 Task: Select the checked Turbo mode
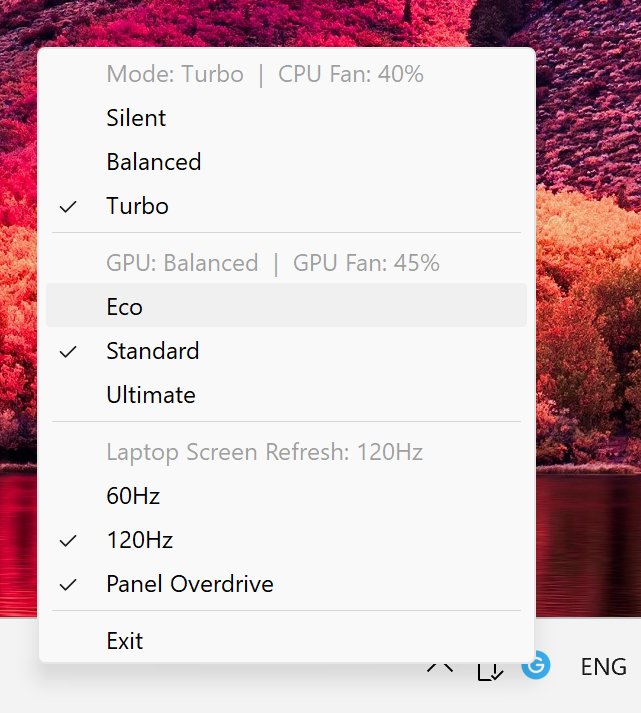pos(138,207)
